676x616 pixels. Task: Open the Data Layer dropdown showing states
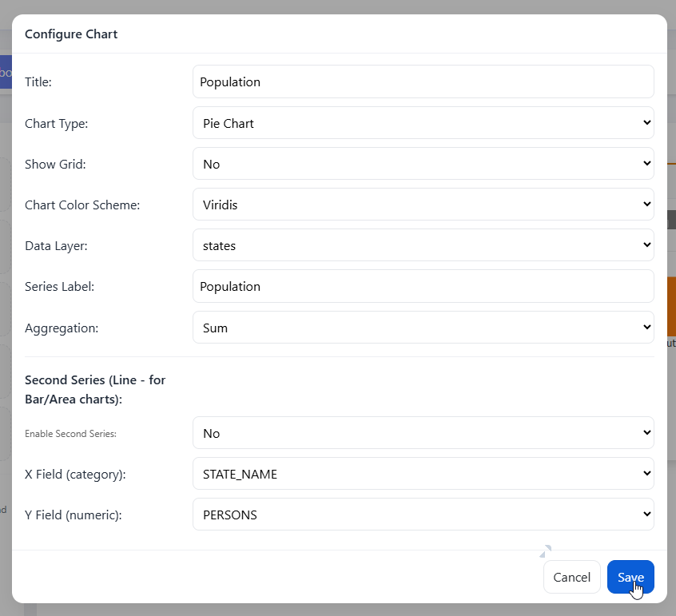423,245
